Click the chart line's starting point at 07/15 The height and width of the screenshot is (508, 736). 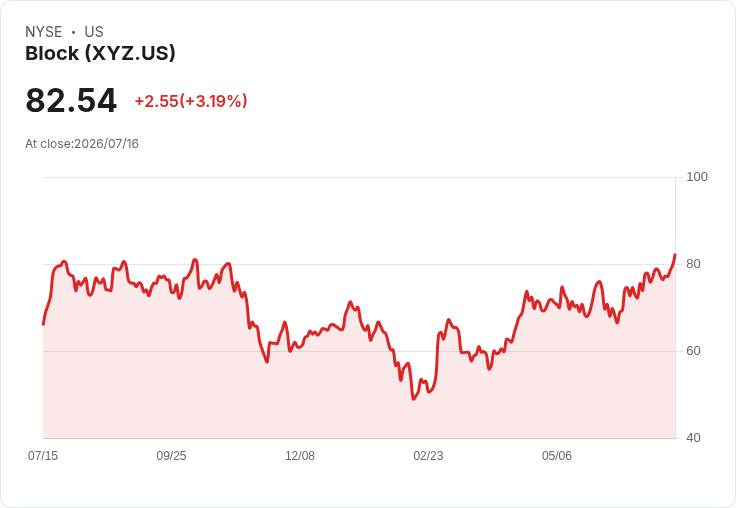click(x=44, y=324)
